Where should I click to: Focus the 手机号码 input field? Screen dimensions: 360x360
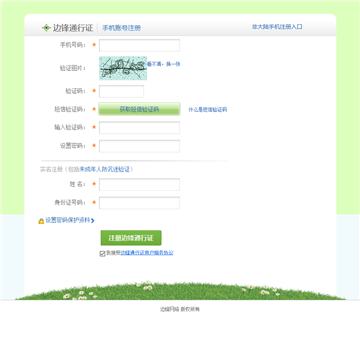tap(139, 45)
